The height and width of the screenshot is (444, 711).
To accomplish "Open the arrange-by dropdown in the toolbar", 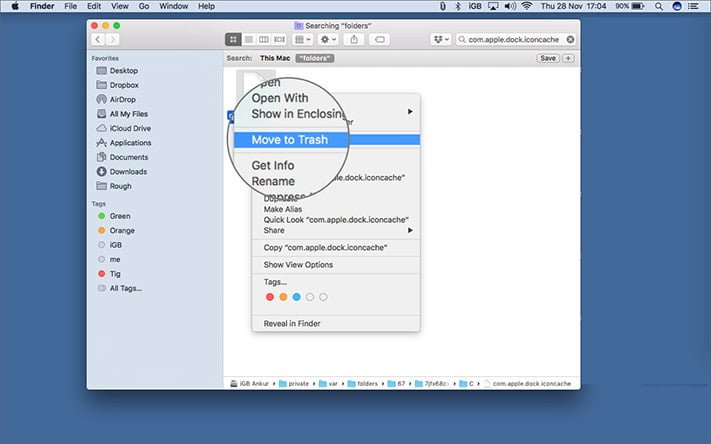I will click(303, 39).
